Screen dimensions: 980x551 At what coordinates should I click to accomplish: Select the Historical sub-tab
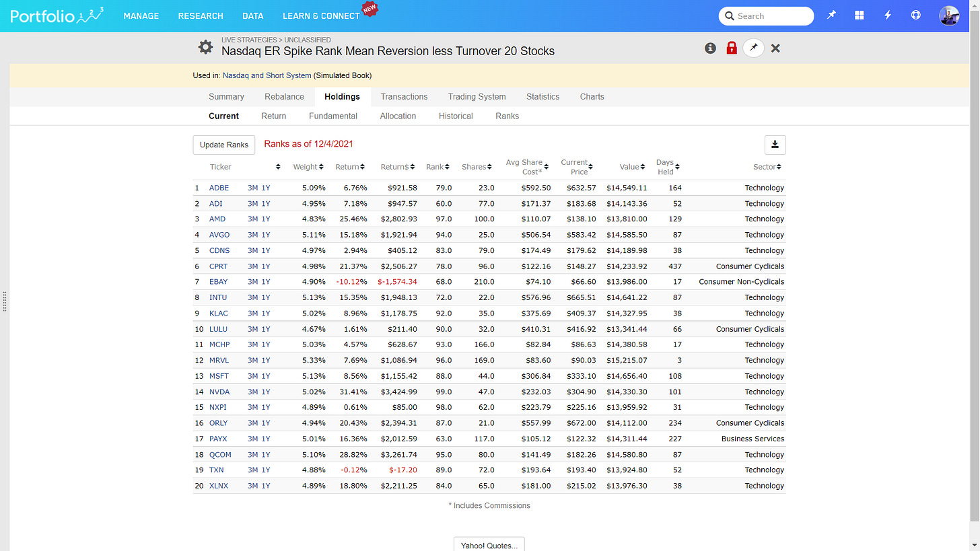pyautogui.click(x=456, y=116)
